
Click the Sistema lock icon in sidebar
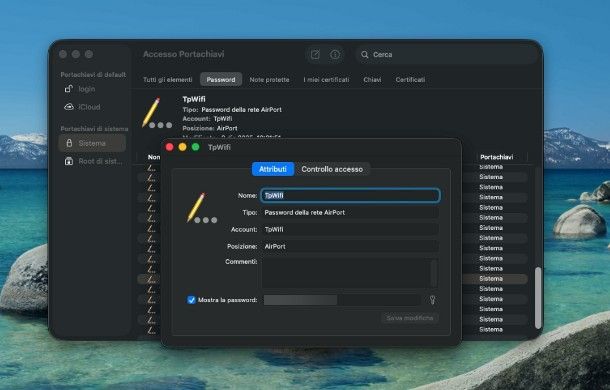point(69,143)
